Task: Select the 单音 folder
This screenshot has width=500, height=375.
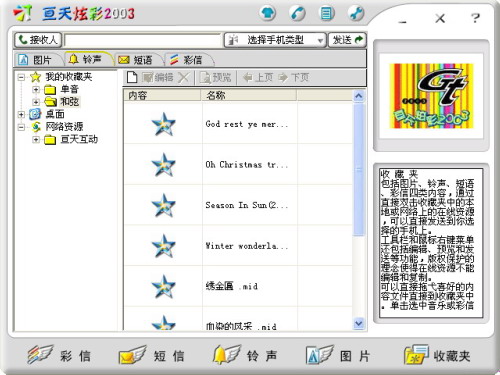Action: (x=69, y=89)
